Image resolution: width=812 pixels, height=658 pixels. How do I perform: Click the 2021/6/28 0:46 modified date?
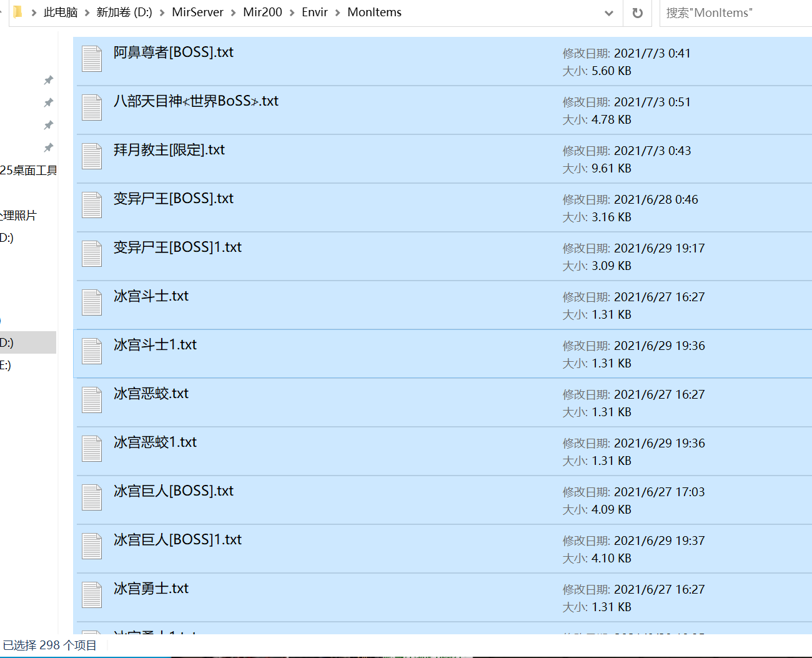point(656,200)
